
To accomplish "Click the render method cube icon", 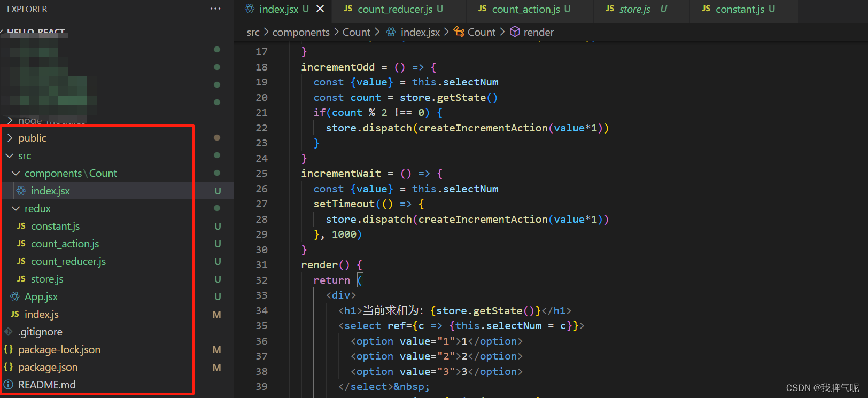I will (515, 32).
